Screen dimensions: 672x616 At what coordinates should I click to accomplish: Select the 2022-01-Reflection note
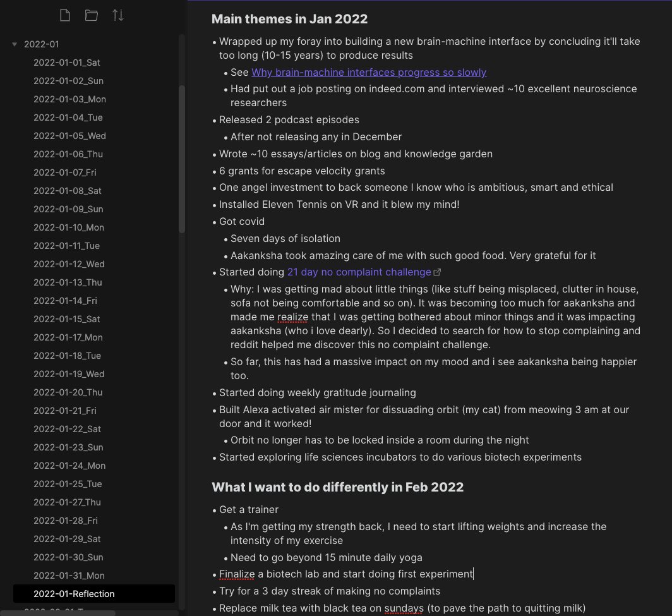[x=94, y=594]
